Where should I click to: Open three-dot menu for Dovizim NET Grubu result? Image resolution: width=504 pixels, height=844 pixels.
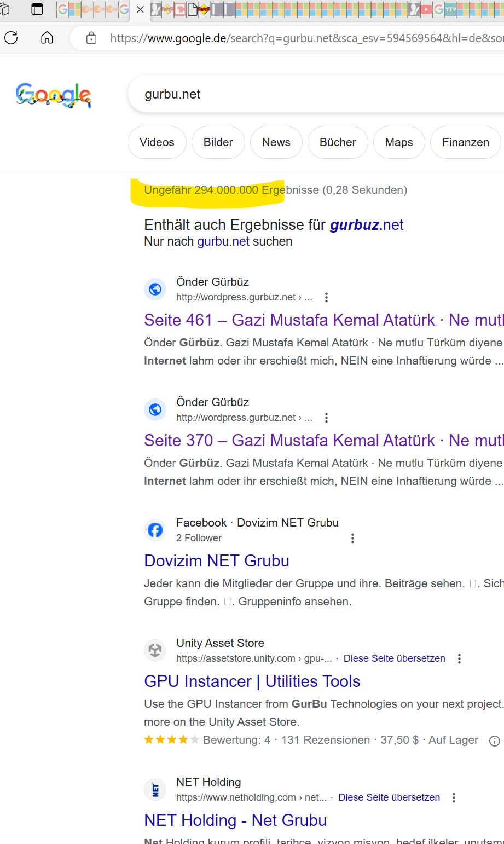pyautogui.click(x=352, y=539)
